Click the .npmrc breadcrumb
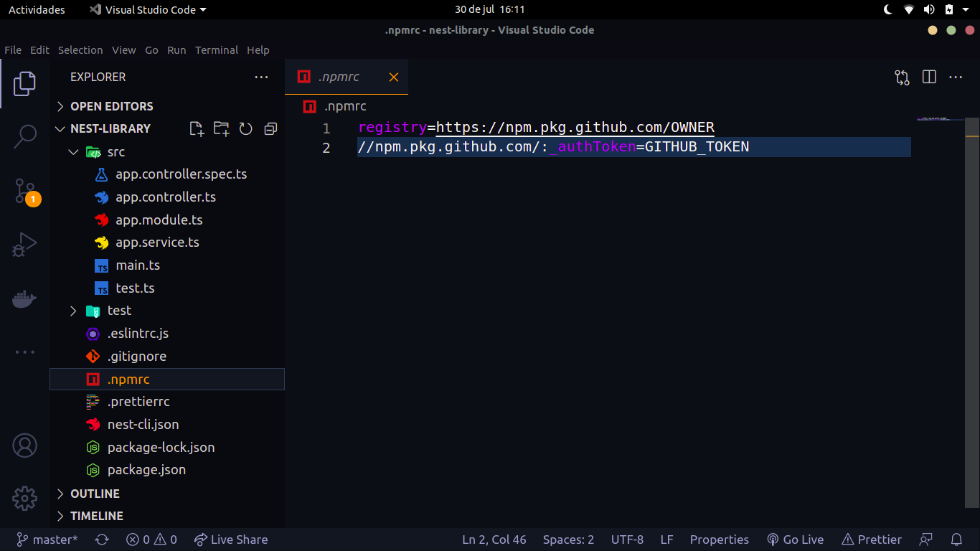Screen dimensions: 980x551 [x=335, y=106]
